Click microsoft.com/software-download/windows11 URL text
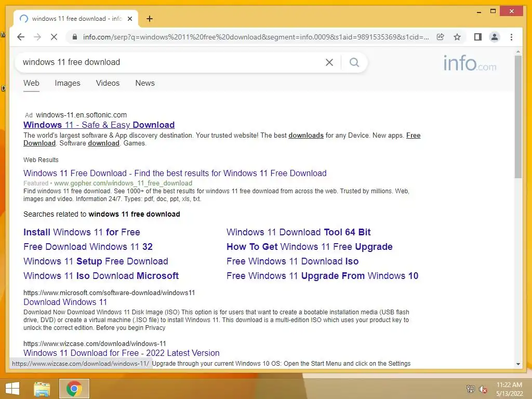Screen dimensions: 532x399 [x=109, y=293]
